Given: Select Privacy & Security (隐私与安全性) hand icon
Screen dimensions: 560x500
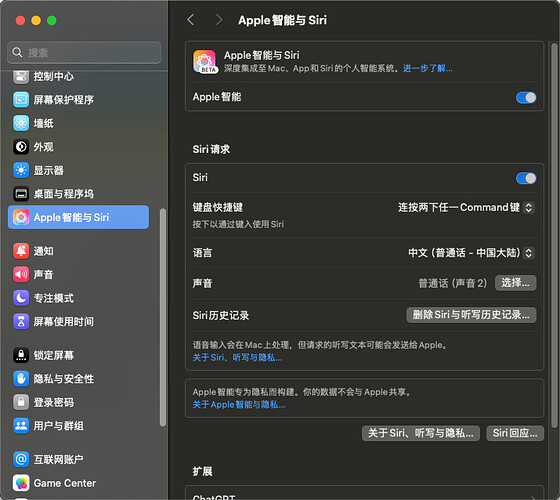Looking at the screenshot, I should click(21, 379).
